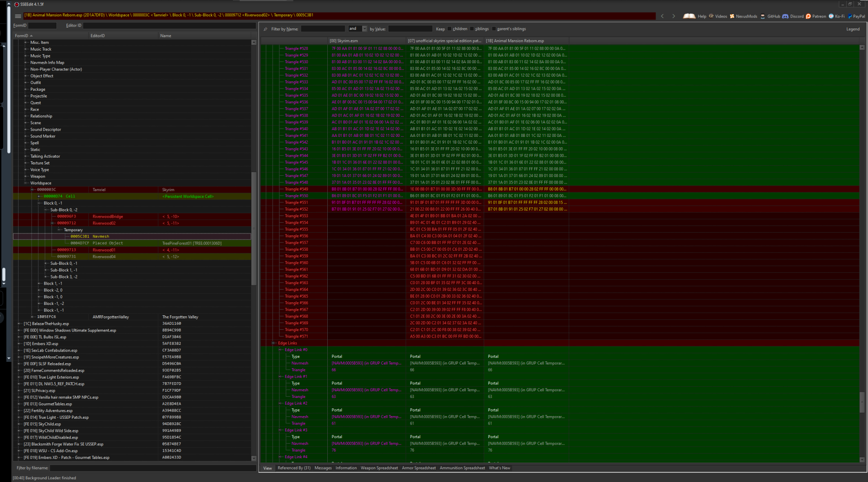Open NexusMods icon link
The height and width of the screenshot is (482, 868).
(732, 16)
